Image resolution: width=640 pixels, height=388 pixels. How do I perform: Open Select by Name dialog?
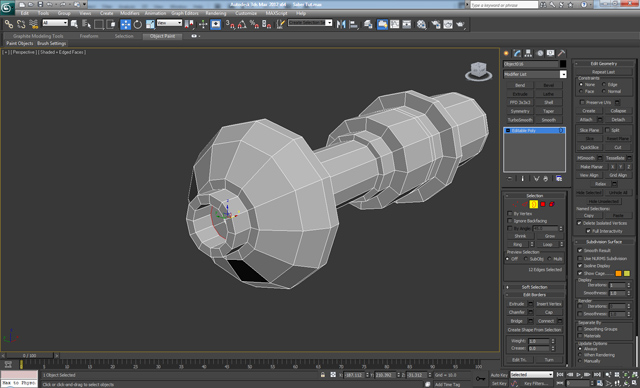(86, 24)
